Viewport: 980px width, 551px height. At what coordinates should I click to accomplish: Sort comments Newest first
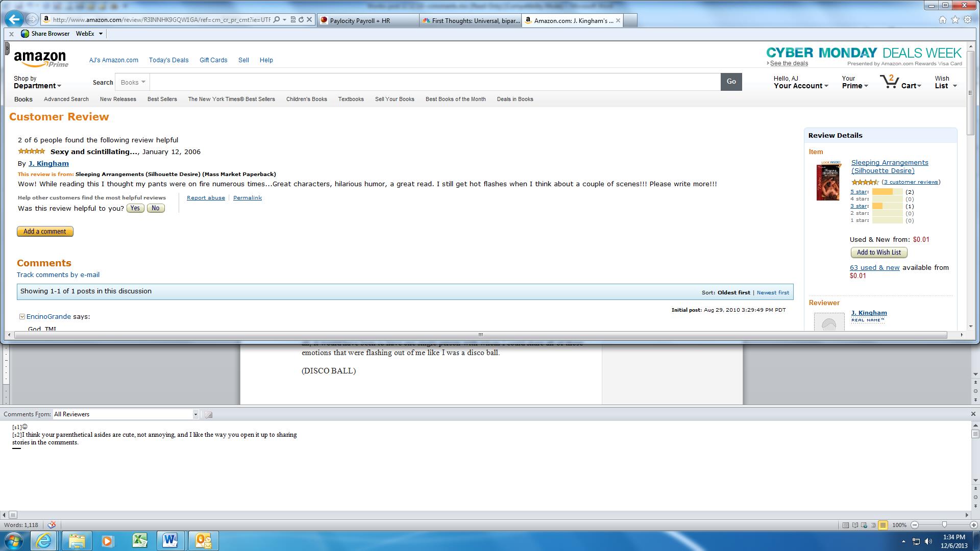773,293
